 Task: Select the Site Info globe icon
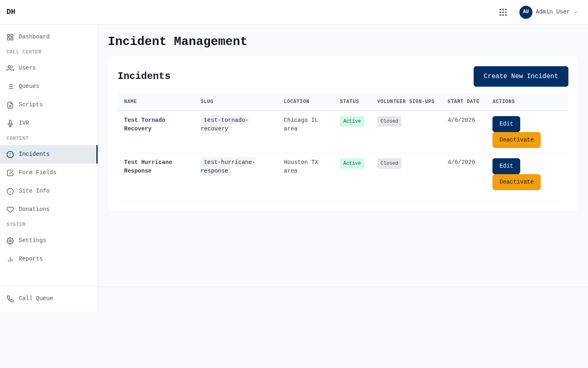point(10,191)
